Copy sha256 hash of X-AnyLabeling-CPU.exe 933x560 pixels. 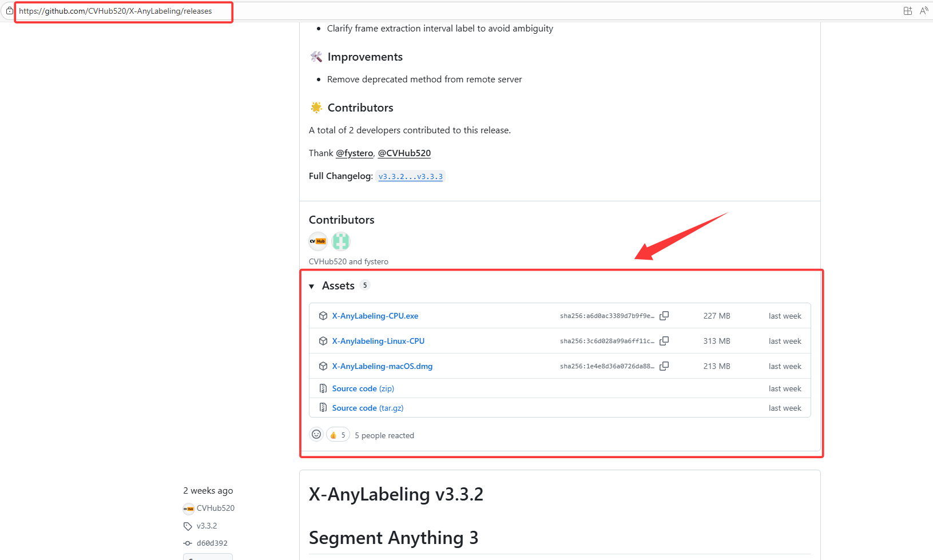[x=664, y=316]
